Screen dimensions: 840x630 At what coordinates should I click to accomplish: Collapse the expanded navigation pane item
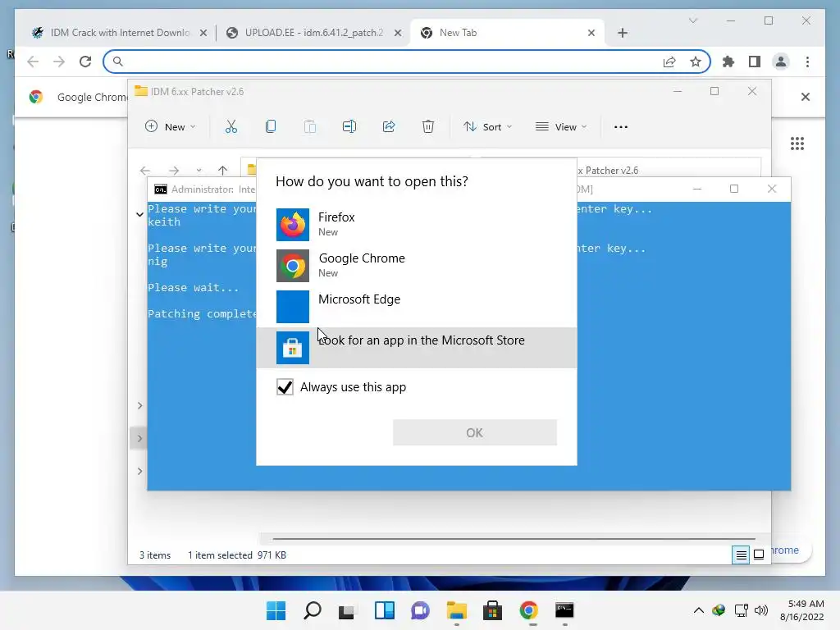(x=139, y=214)
